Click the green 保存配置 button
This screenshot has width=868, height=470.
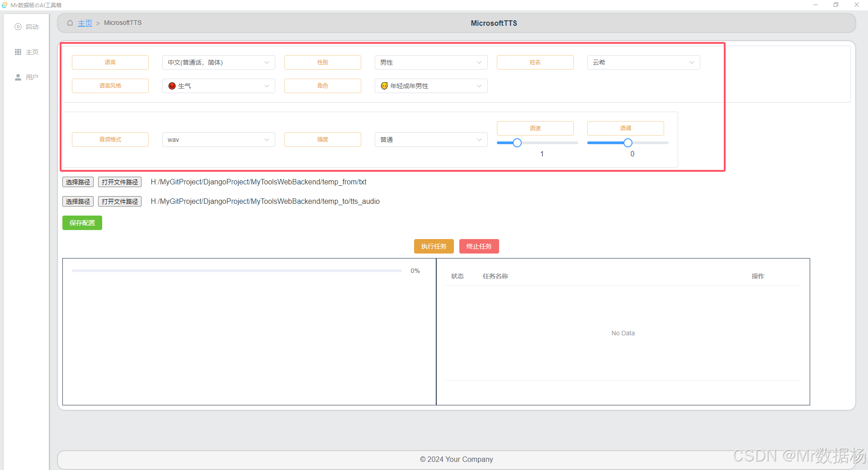coord(82,223)
